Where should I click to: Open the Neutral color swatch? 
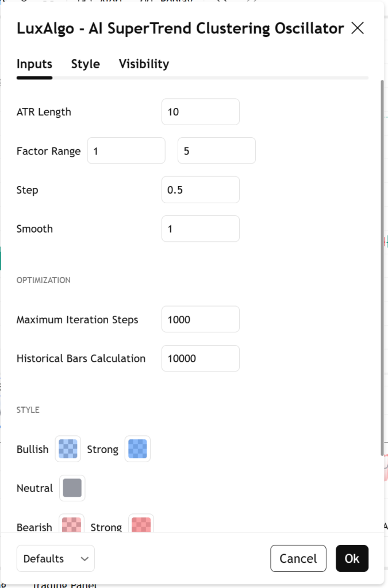click(72, 488)
